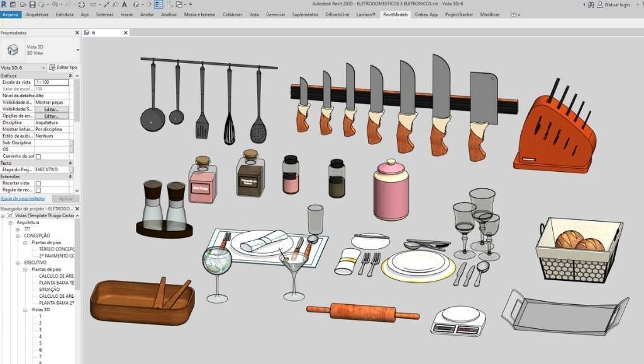Check the 'Recortar vista' checkbox

38,183
